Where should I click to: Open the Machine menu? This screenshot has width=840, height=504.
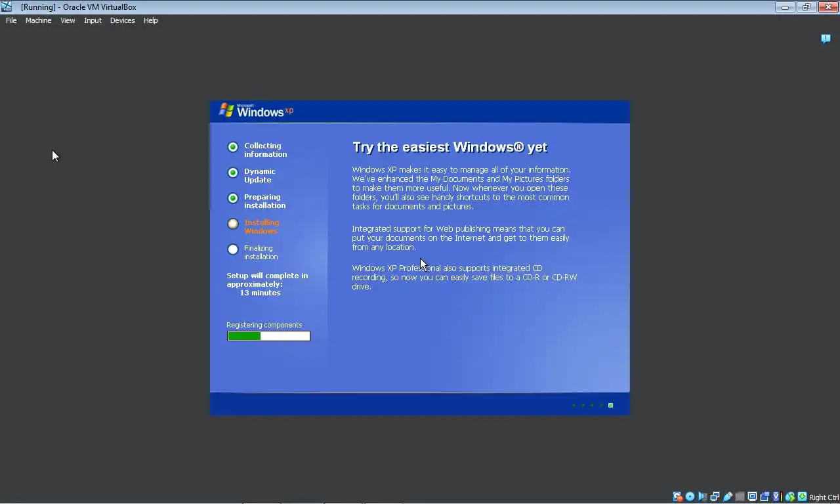(x=38, y=20)
